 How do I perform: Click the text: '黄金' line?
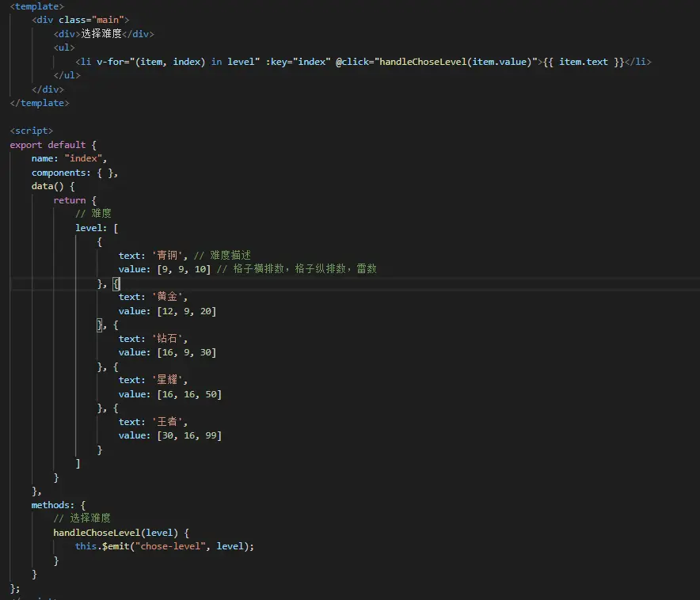coord(153,297)
